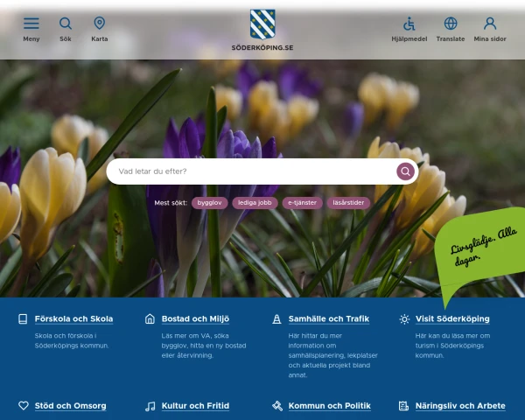Click text 'Skola och förskola i Söderköpings kommun.'
The height and width of the screenshot is (420, 525).
coord(72,340)
